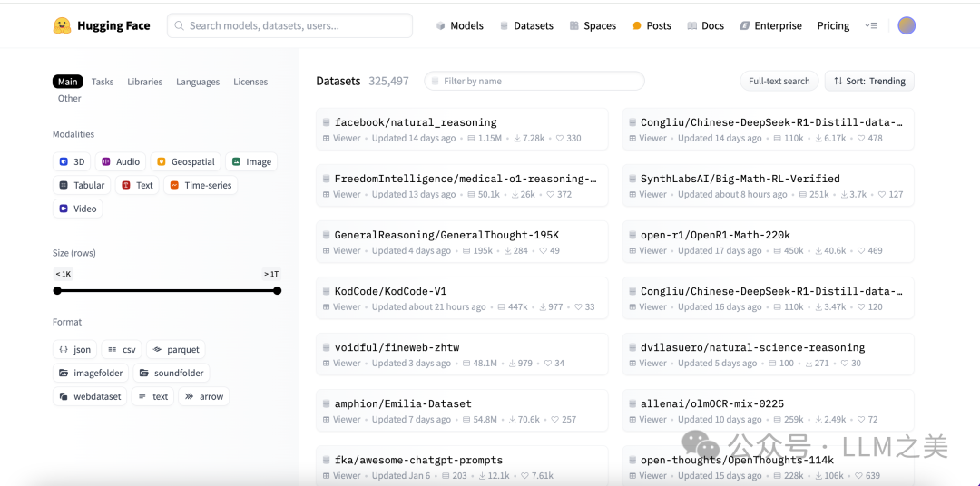Click the left handle of size slider
The width and height of the screenshot is (980, 486).
57,291
